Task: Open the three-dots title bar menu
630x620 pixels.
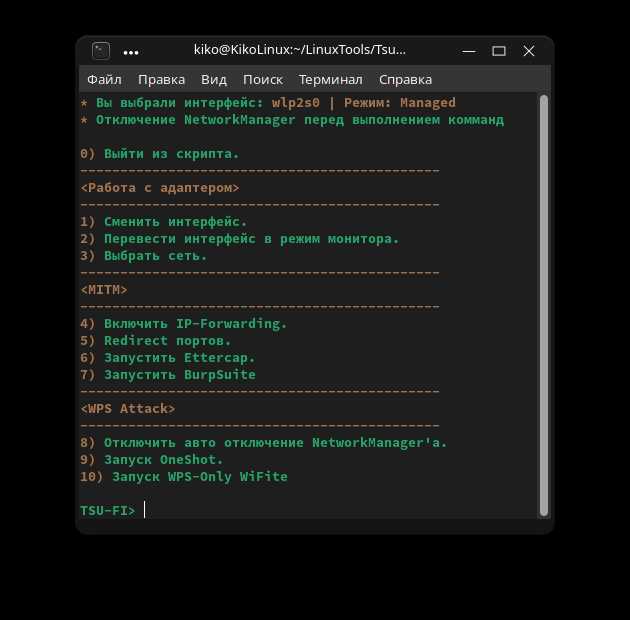Action: (x=131, y=52)
